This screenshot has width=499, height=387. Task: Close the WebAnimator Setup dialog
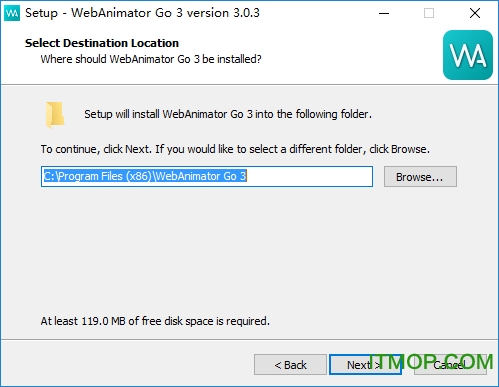click(x=475, y=13)
